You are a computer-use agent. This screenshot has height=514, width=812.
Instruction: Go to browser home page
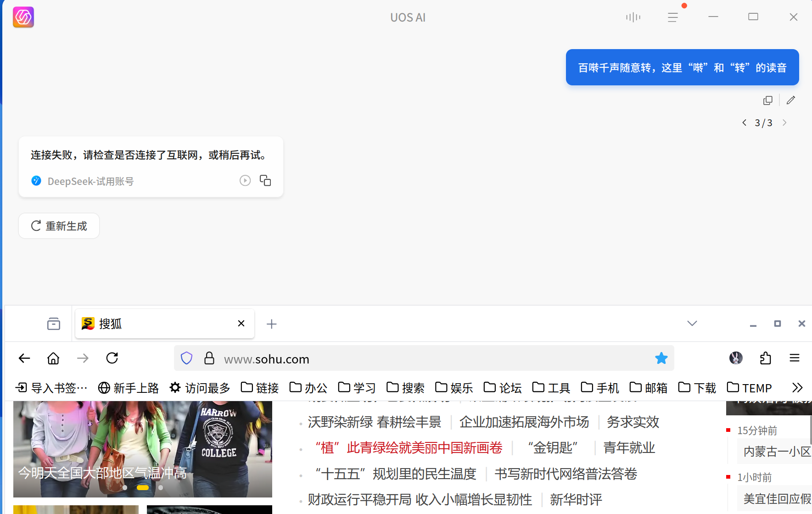53,358
